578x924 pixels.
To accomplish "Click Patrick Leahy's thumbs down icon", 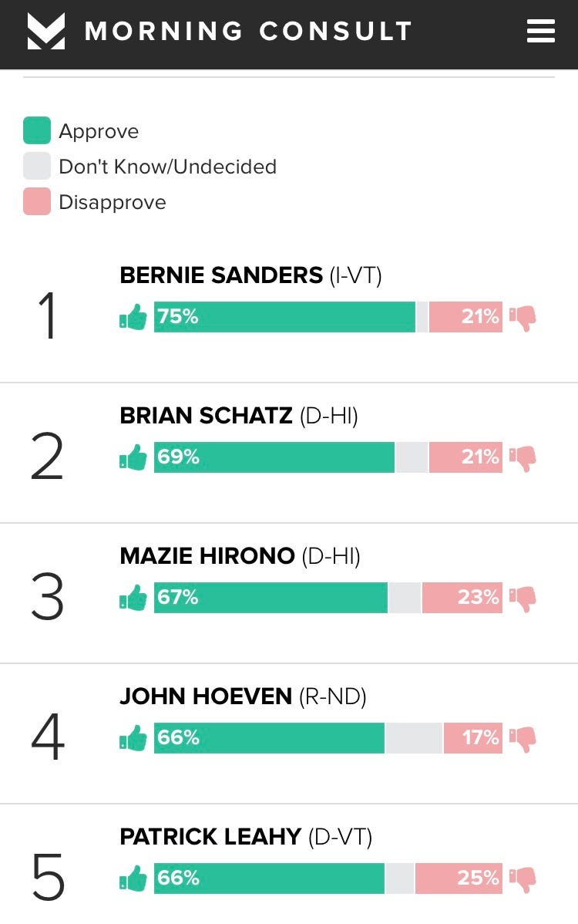I will tap(523, 879).
